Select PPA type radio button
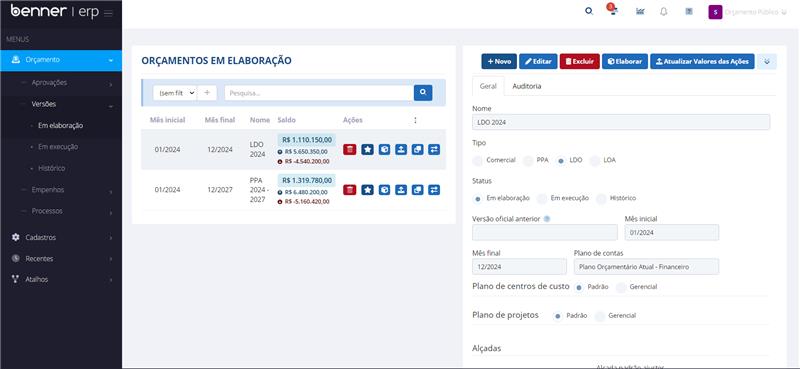Image resolution: width=800 pixels, height=369 pixels. [528, 160]
